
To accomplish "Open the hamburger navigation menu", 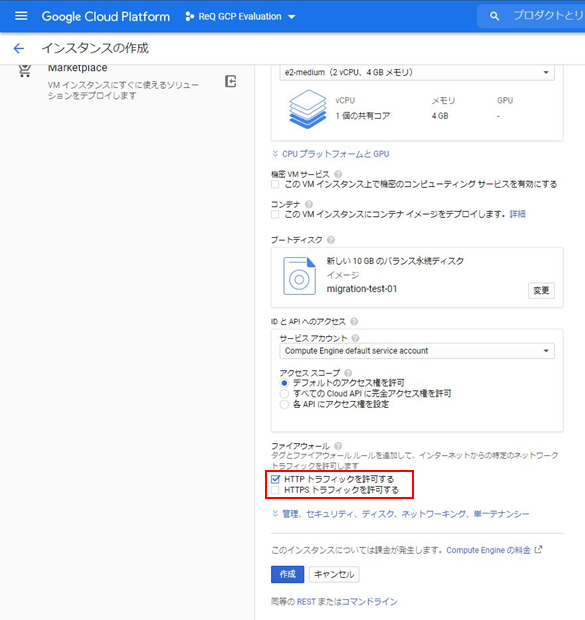I will 21,16.
